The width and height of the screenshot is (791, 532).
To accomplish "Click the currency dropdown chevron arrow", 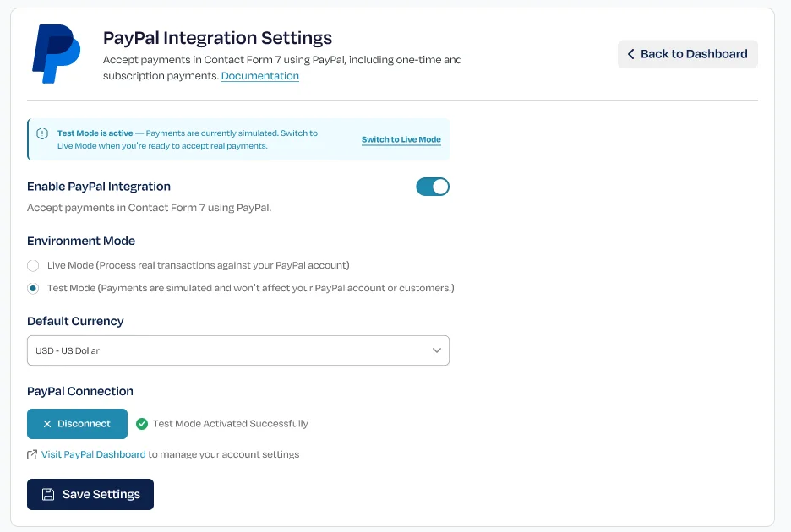I will tap(436, 350).
